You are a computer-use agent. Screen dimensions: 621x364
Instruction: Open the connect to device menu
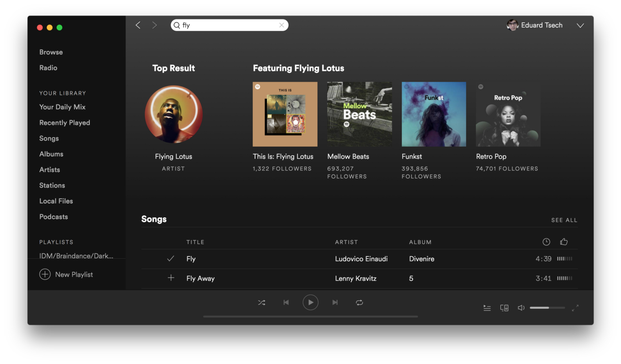coord(504,308)
